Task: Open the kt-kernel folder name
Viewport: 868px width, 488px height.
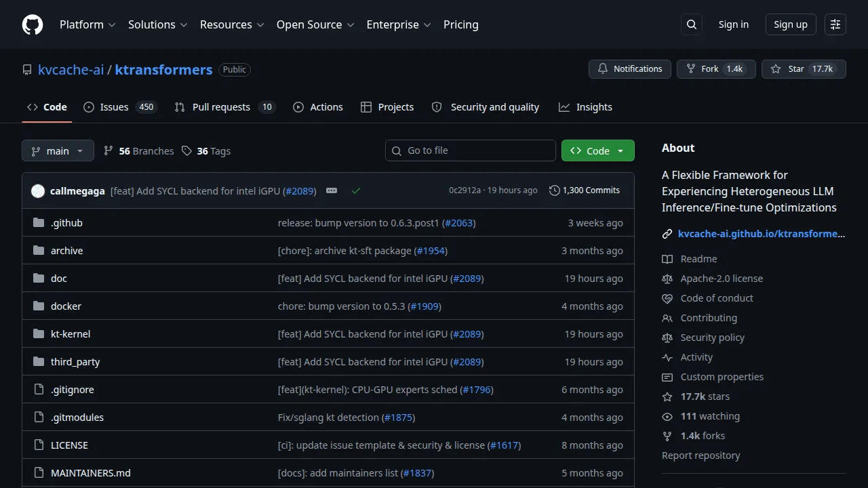Action: click(x=71, y=334)
